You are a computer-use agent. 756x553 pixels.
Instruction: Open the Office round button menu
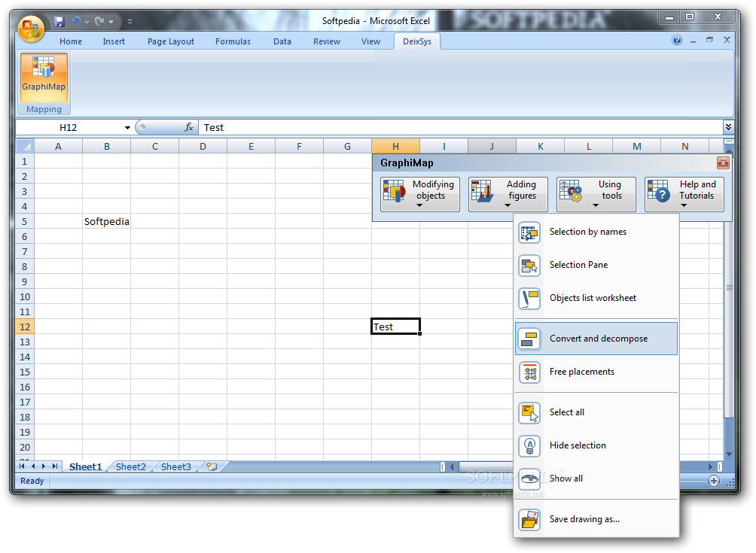coord(31,29)
